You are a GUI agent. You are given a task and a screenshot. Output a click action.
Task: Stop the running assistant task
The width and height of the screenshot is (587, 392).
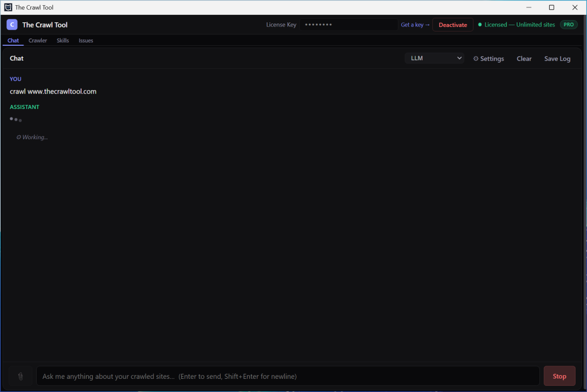(559, 376)
